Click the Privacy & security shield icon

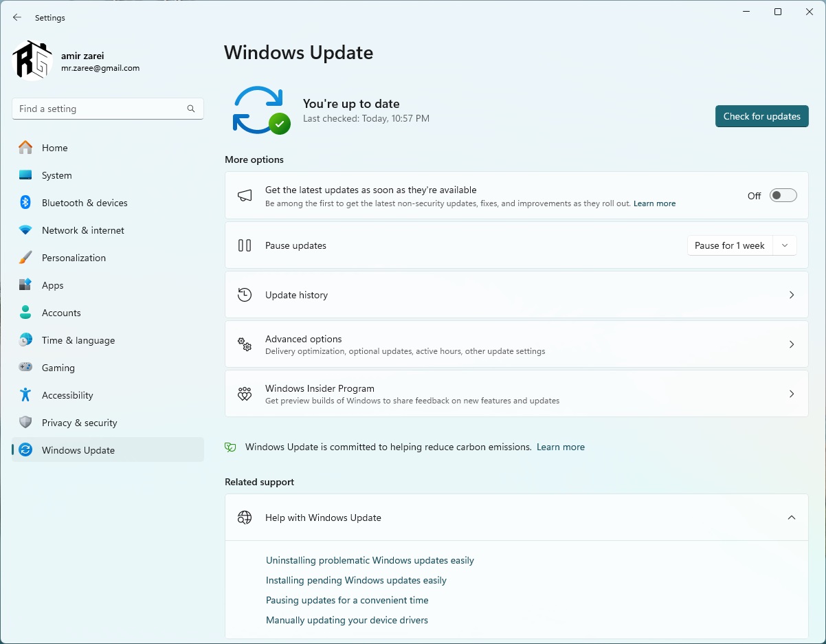coord(25,423)
